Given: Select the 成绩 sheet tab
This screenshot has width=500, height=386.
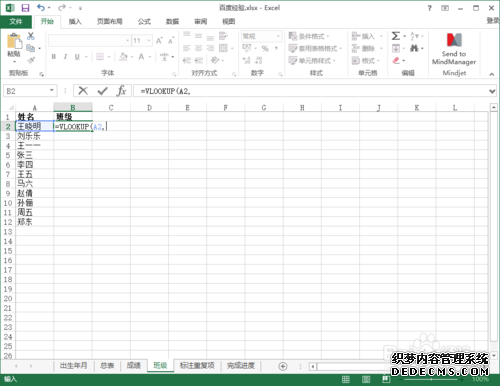Looking at the screenshot, I should pyautogui.click(x=133, y=366).
